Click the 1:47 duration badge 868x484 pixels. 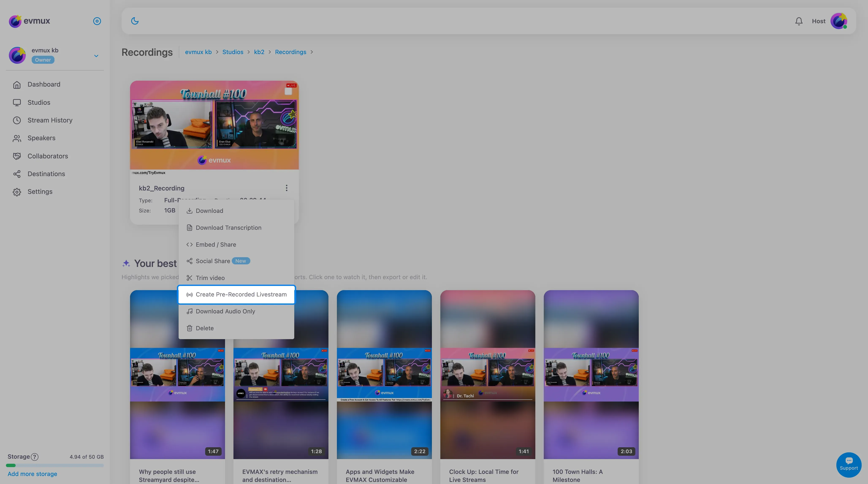(213, 451)
